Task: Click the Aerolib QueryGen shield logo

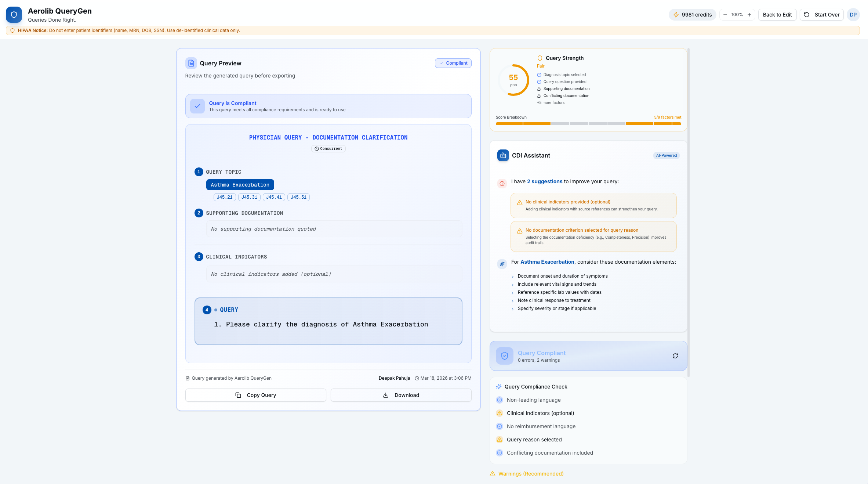Action: 14,15
